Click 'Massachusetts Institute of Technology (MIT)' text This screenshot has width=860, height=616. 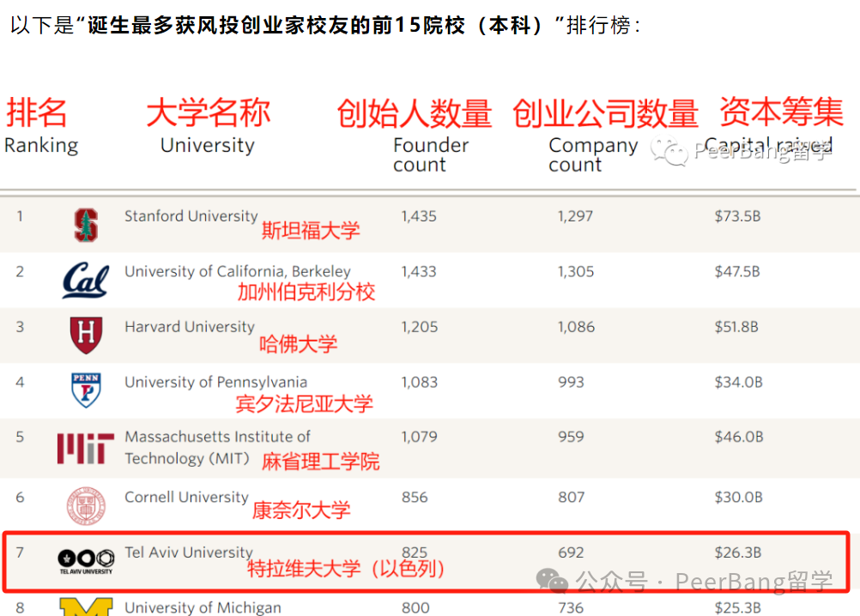[x=217, y=447]
